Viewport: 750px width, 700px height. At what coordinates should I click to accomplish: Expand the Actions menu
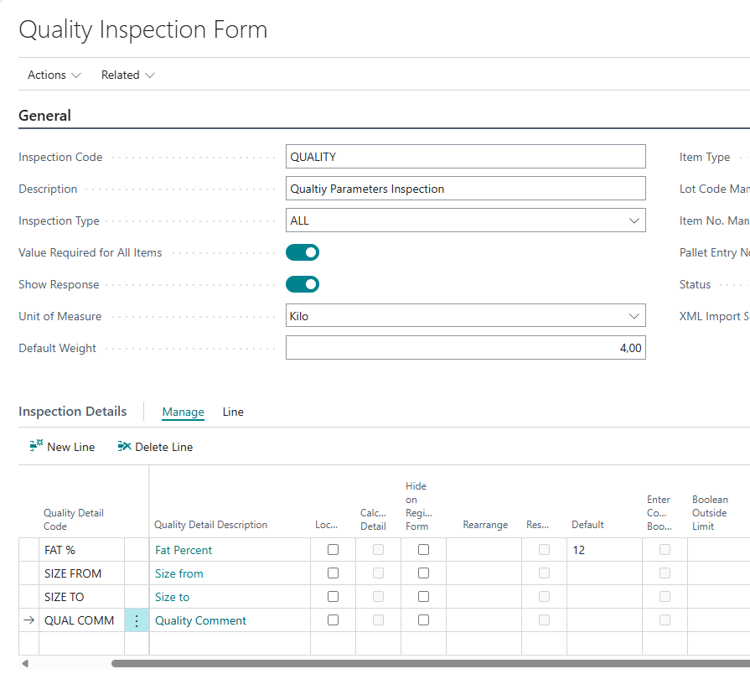[x=54, y=75]
